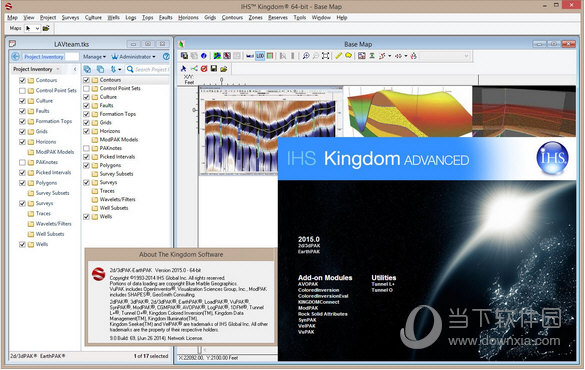Viewport: 585px width, 370px height.
Task: Uncheck Contours in the left tree
Action: [x=22, y=80]
